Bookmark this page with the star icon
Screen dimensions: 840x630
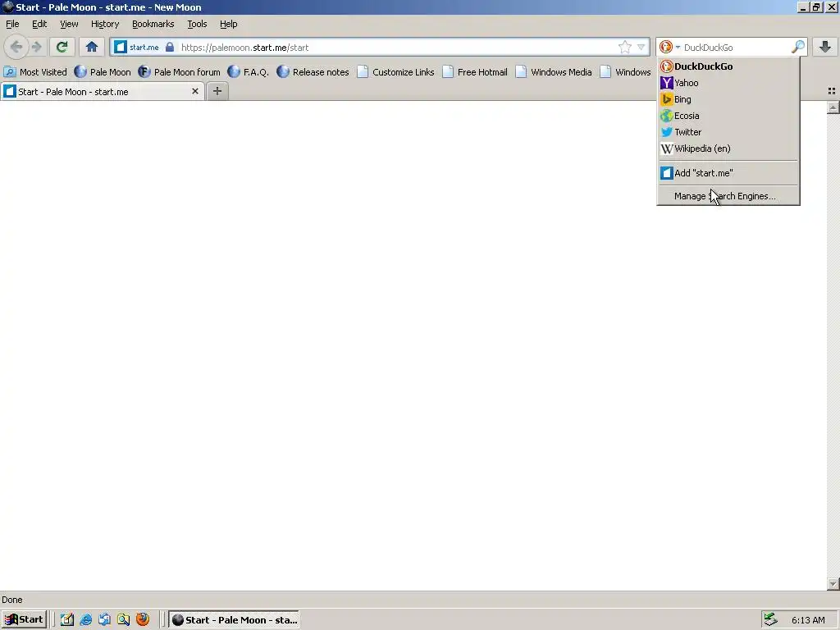coord(624,47)
